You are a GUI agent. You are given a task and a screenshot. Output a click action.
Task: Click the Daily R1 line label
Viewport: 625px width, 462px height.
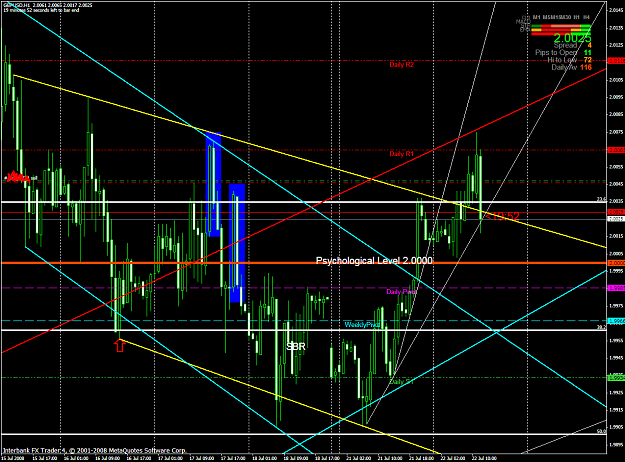point(401,154)
